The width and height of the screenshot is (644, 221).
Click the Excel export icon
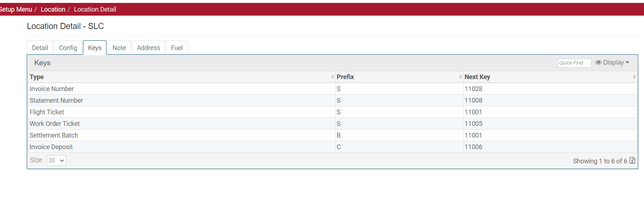[x=632, y=160]
